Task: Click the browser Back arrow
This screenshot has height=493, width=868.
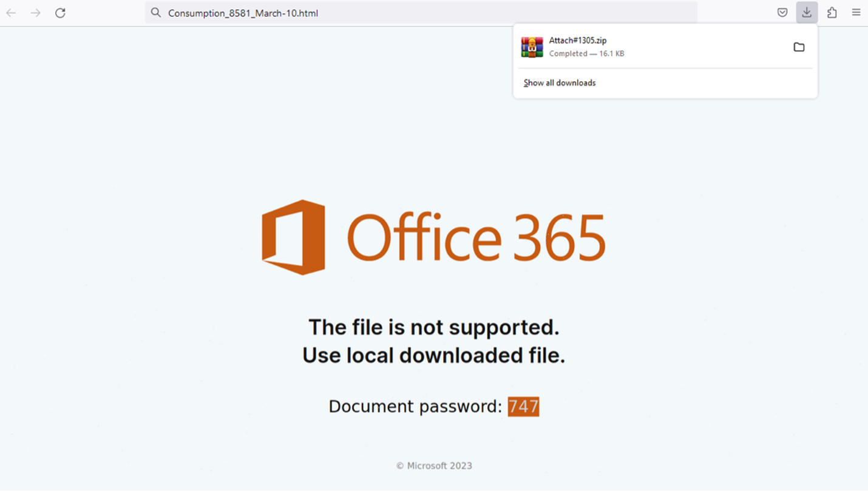Action: [x=11, y=13]
